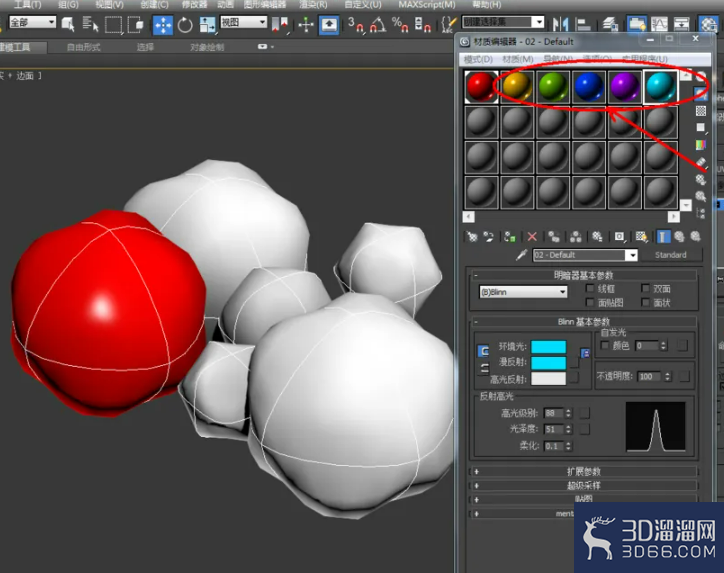This screenshot has width=724, height=573.
Task: Toggle Show End Result icon
Action: coord(663,237)
